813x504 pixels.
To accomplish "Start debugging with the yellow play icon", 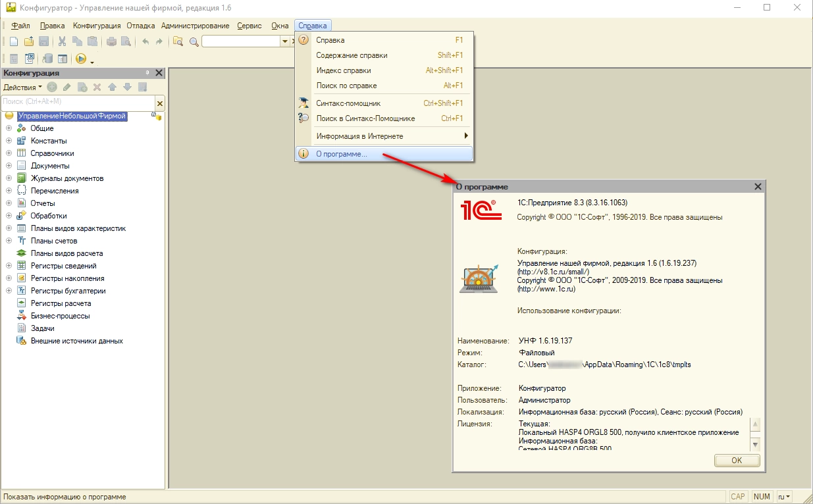I will (x=81, y=59).
